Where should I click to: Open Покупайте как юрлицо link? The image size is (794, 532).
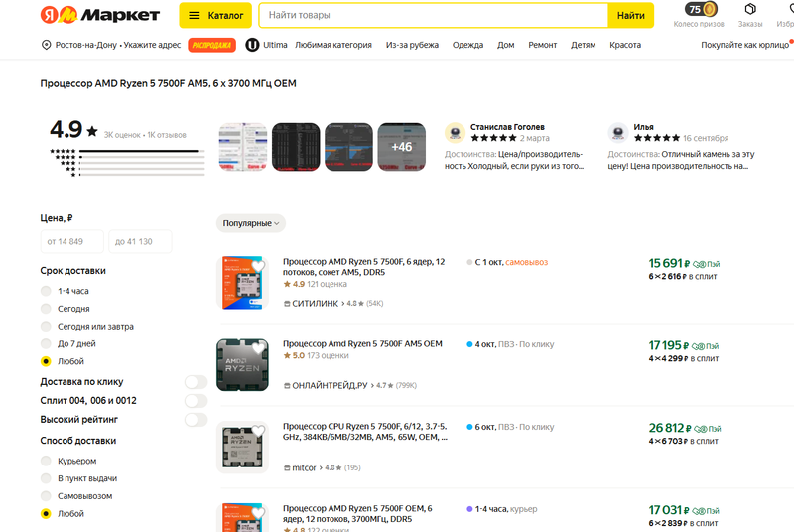745,45
